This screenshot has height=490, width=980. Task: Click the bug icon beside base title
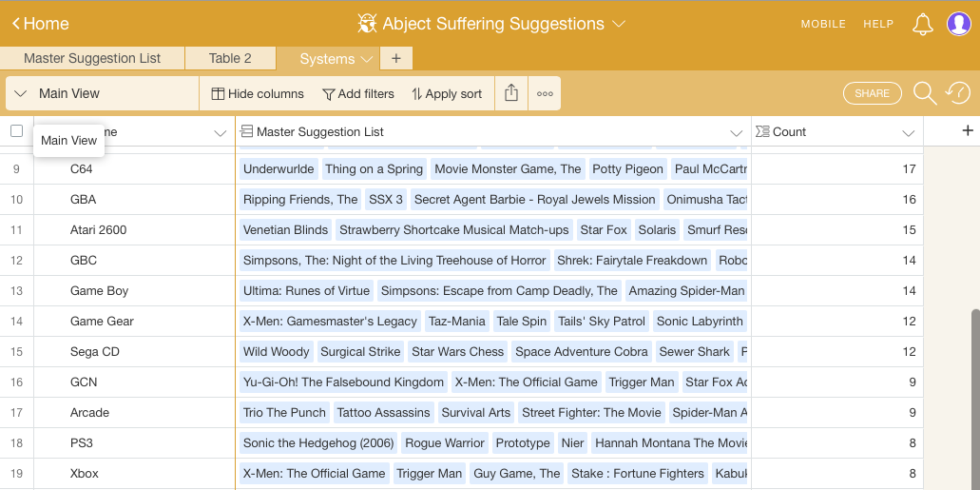click(367, 24)
